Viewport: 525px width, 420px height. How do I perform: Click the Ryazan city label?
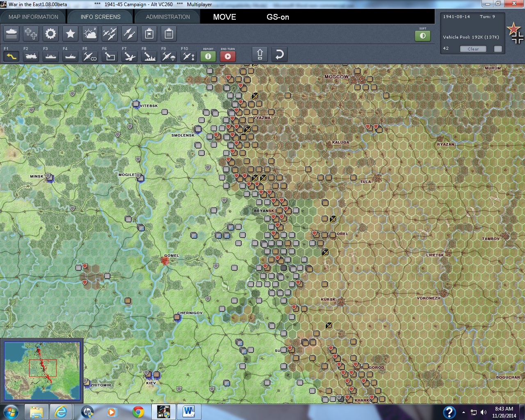click(x=445, y=144)
